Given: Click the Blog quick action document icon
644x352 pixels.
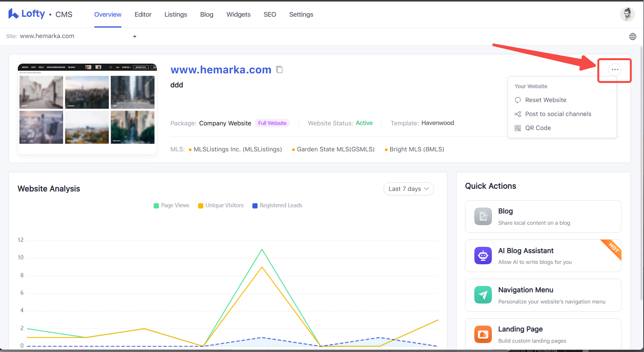Looking at the screenshot, I should point(483,217).
